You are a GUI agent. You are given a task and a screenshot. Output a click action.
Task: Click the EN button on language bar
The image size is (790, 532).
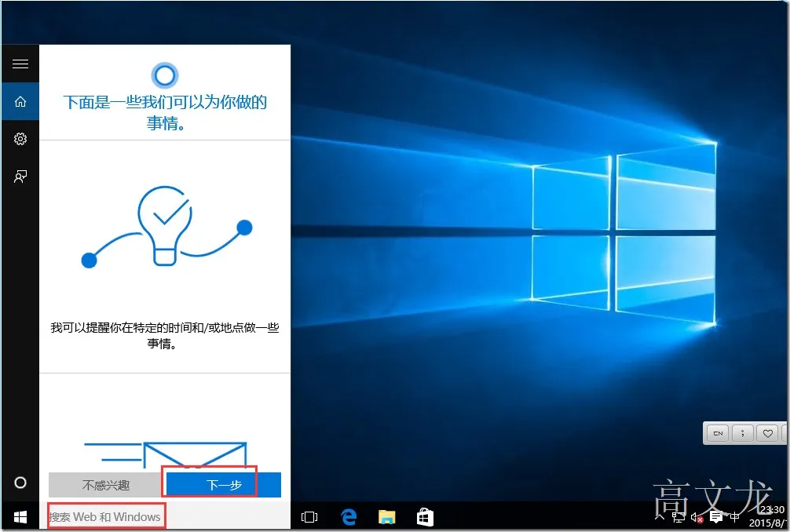point(718,433)
